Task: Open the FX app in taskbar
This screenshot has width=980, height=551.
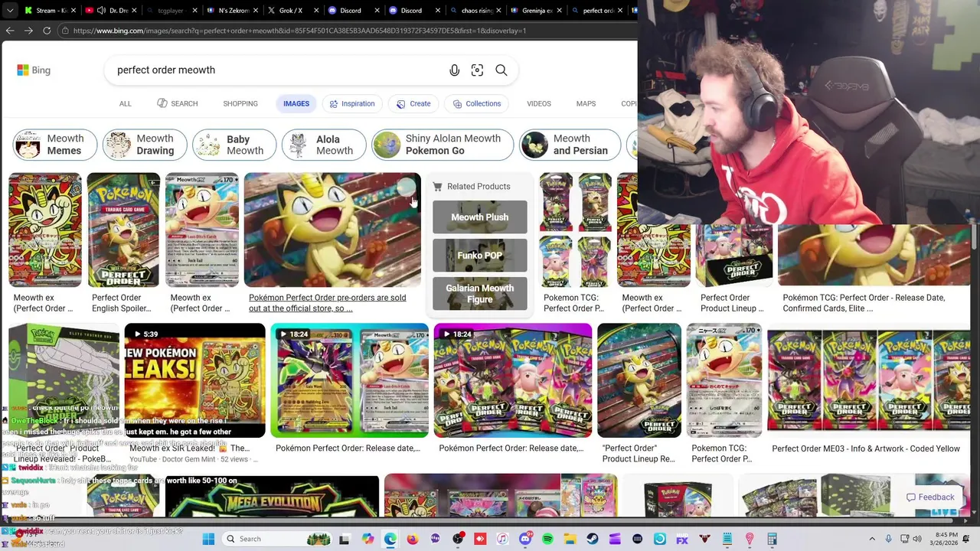Action: coord(682,539)
